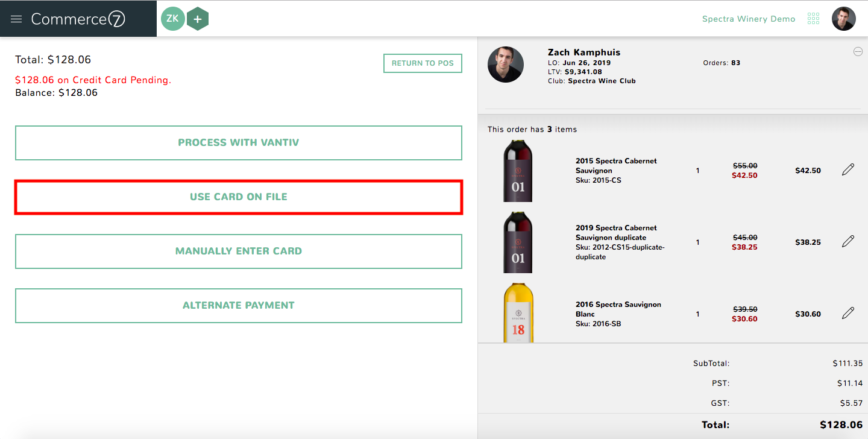Open Zach Kamphuis customer photo

(506, 65)
